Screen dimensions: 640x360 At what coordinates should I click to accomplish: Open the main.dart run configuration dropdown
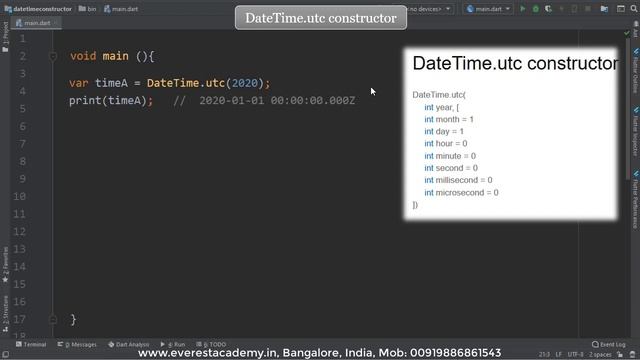488,9
